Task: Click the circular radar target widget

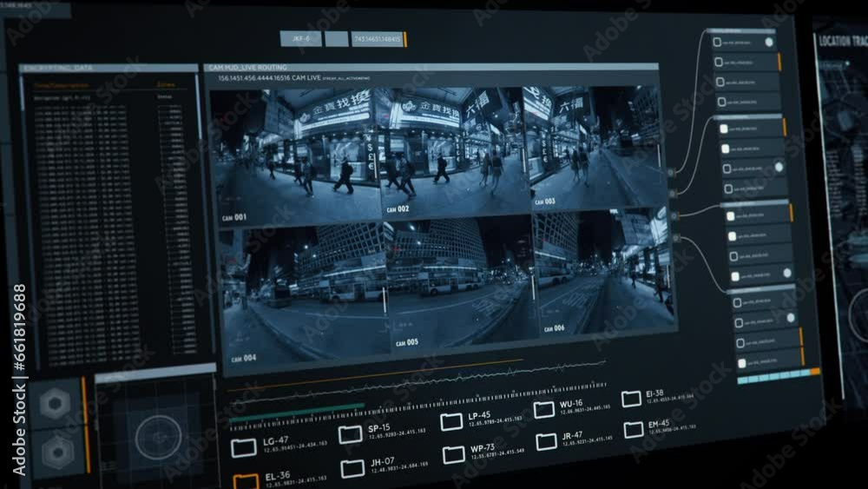Action: click(x=159, y=438)
